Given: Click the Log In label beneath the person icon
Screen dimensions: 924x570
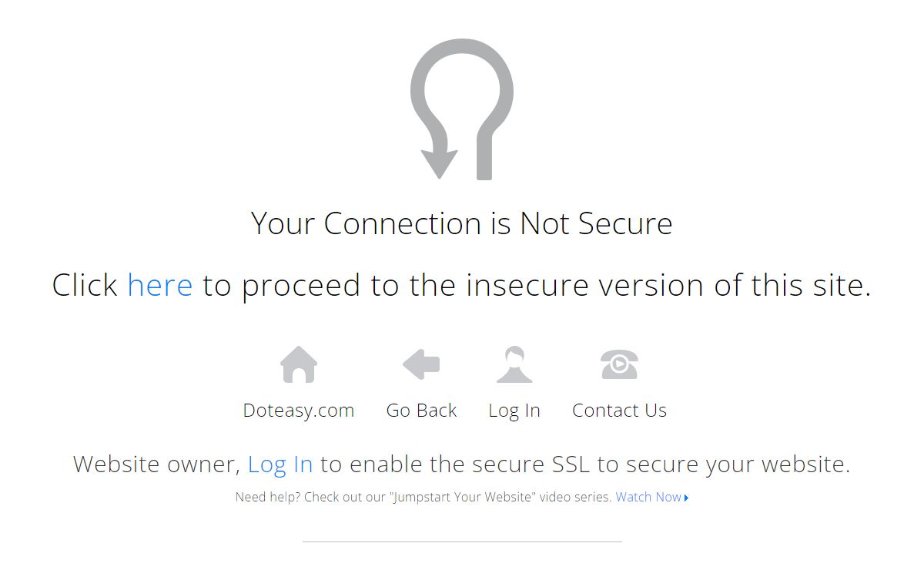Looking at the screenshot, I should pos(514,411).
